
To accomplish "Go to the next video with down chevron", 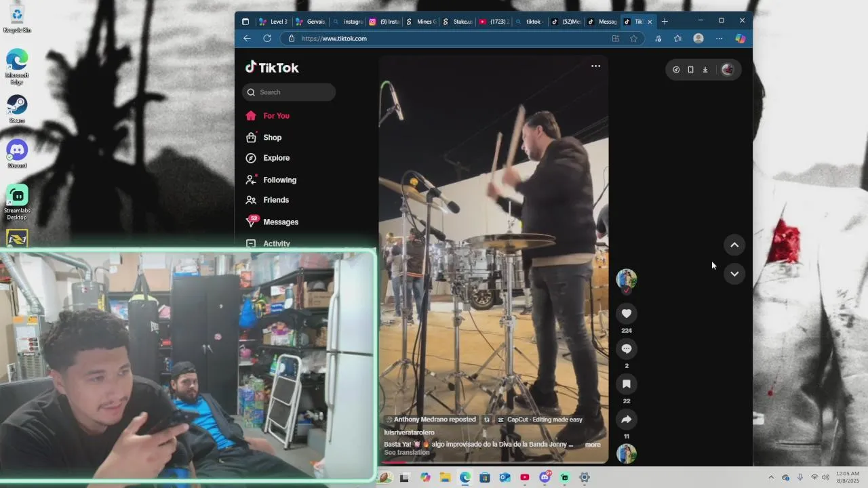I will (734, 274).
